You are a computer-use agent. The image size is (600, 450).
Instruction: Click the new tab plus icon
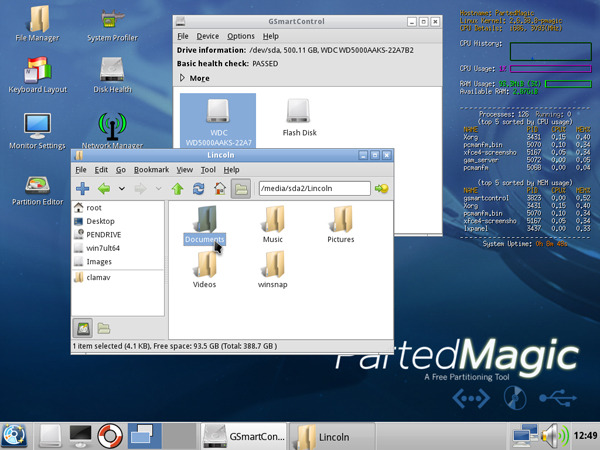coord(82,188)
